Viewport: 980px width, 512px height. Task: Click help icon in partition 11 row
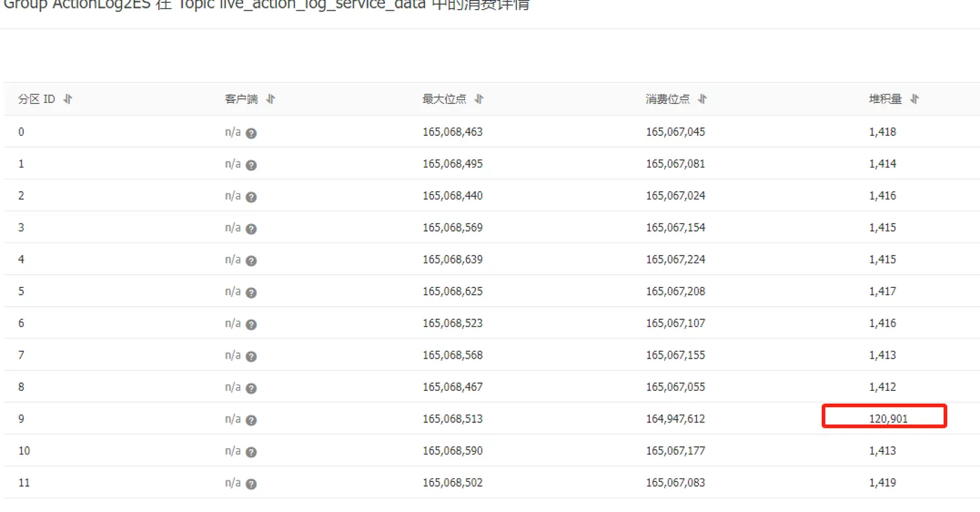(251, 484)
